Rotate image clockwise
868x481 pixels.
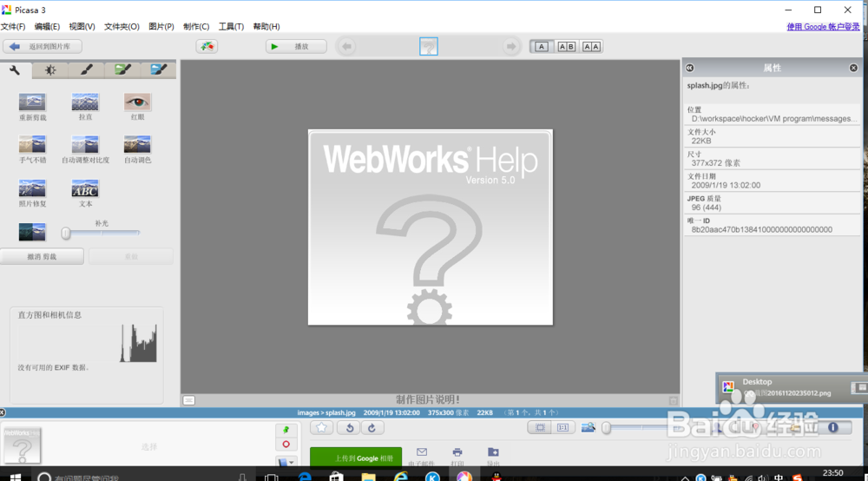tap(372, 427)
